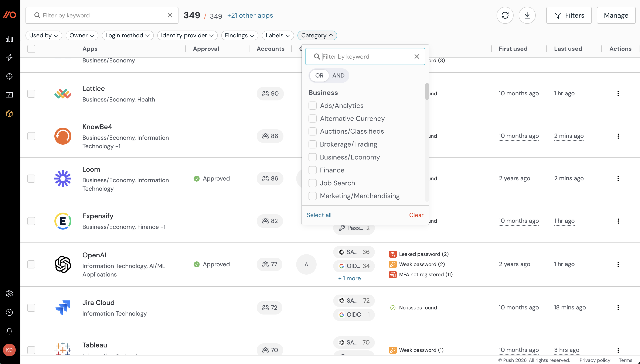Clear the main keyword filter with X
Screen dimensions: 640x364
click(170, 15)
